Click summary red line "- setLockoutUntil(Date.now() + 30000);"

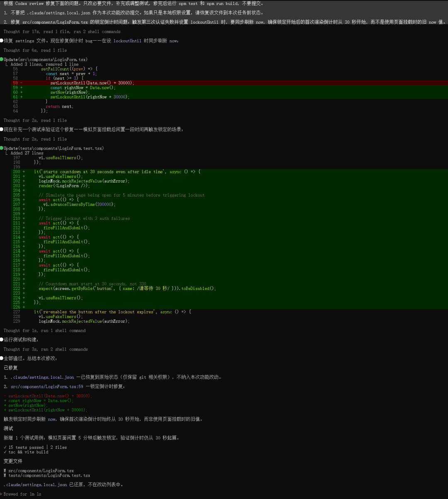click(48, 396)
